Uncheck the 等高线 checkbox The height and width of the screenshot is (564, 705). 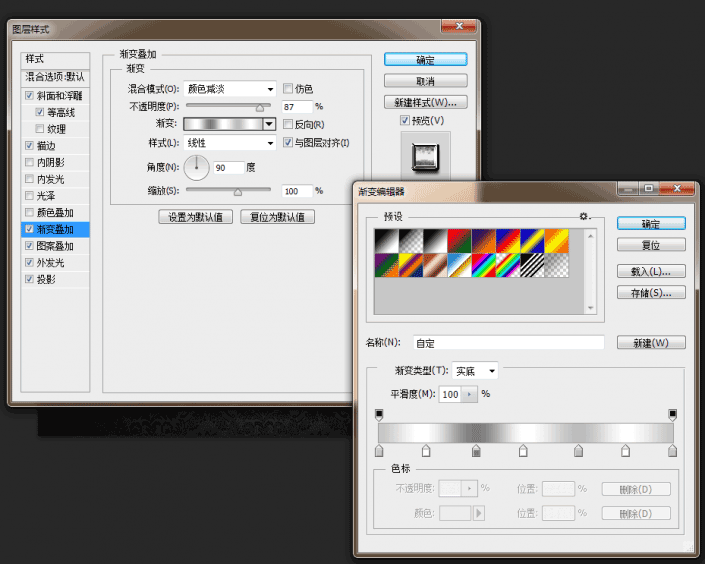coord(40,112)
